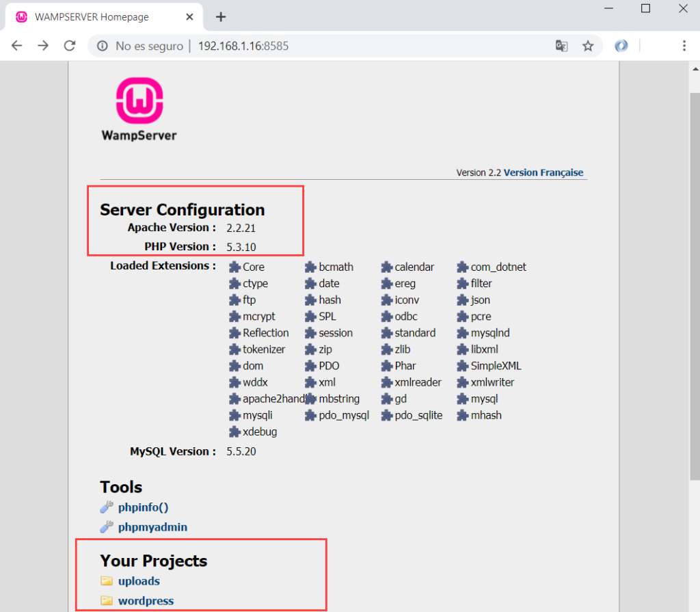
Task: Click the puzzle icon next to mcrypt
Action: (235, 317)
